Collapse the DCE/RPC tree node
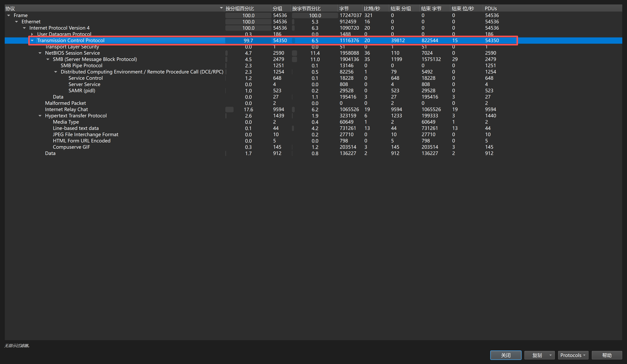The image size is (627, 364). (x=55, y=72)
